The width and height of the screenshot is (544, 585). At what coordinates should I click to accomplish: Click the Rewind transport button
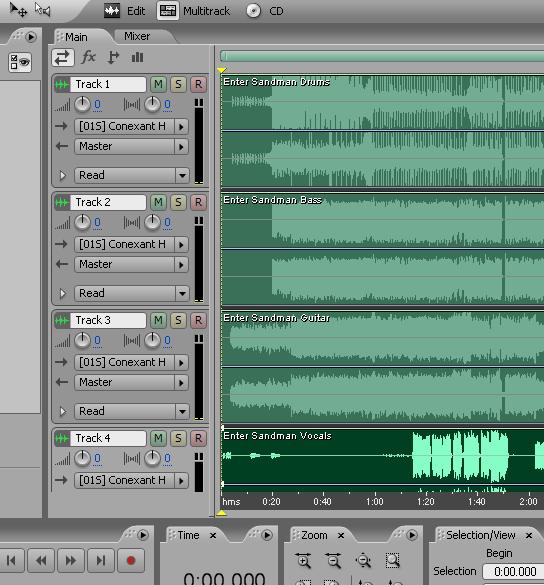tap(41, 560)
